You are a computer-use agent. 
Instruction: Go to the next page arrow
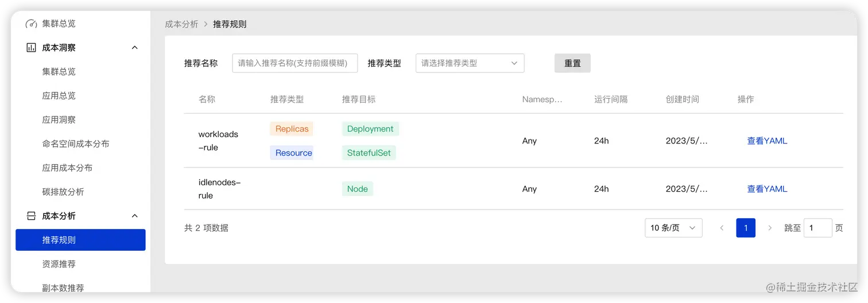770,228
